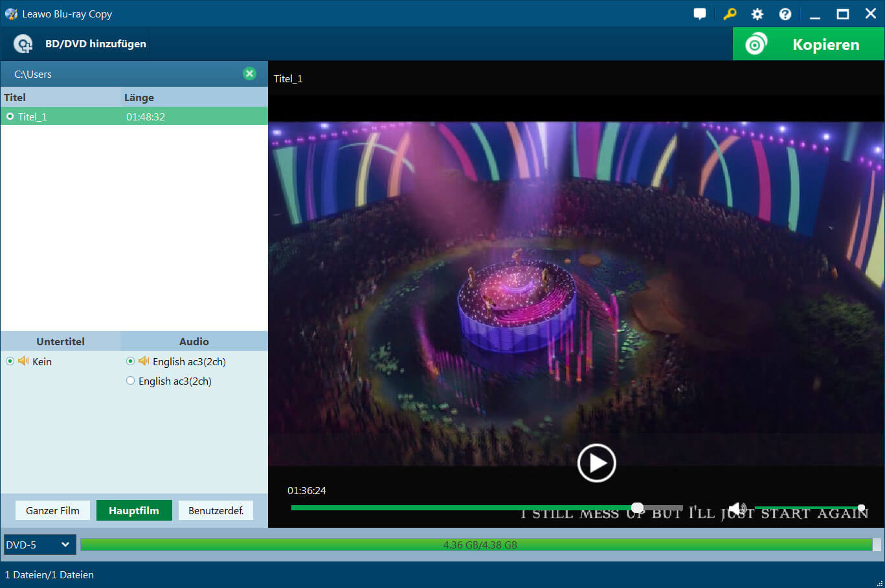Switch to Hauptfilm copy mode
The width and height of the screenshot is (885, 588).
point(134,510)
